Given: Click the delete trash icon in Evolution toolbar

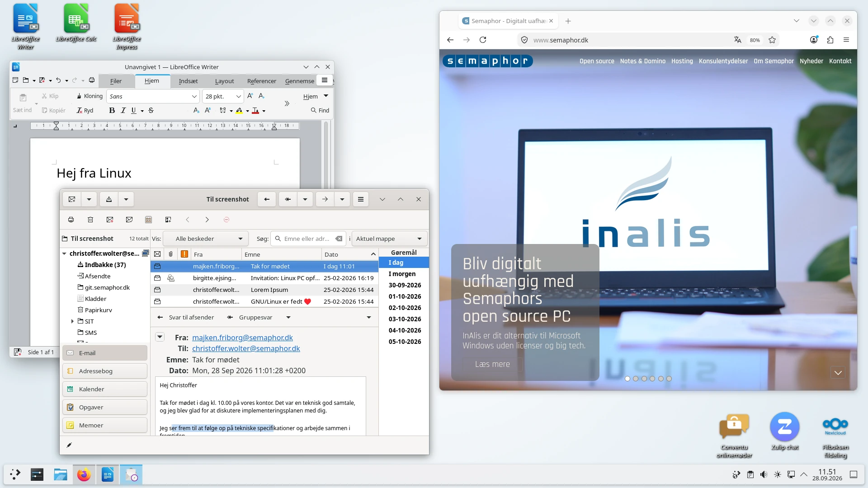Looking at the screenshot, I should (90, 220).
